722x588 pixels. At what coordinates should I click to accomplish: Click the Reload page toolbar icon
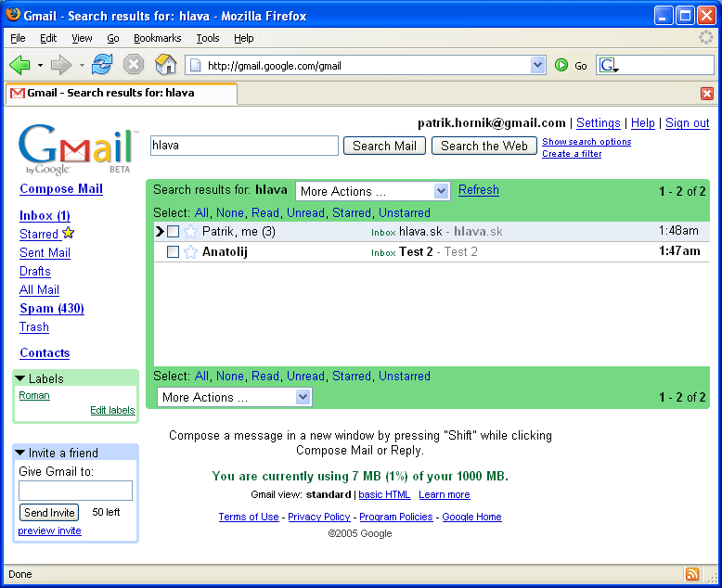[x=102, y=65]
